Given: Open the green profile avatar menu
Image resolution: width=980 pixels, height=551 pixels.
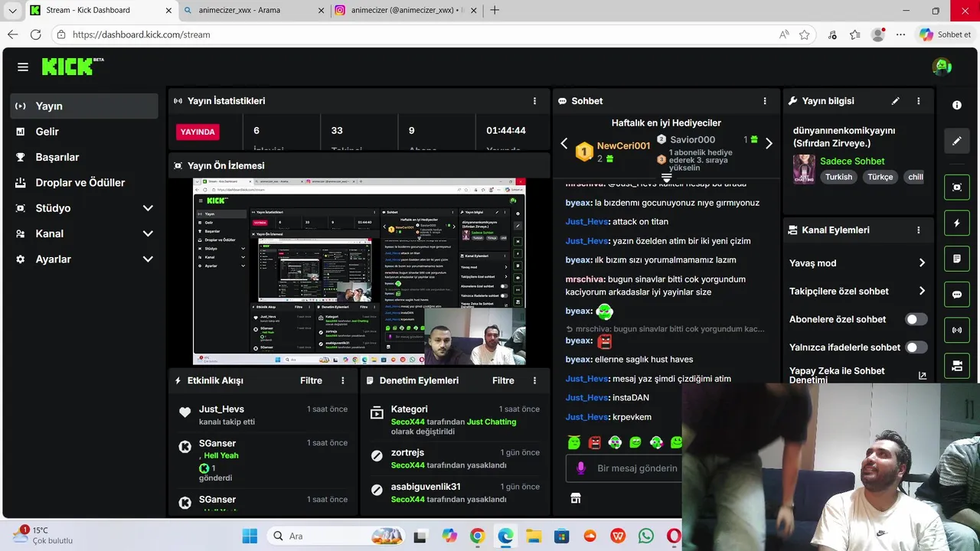Looking at the screenshot, I should tap(942, 67).
